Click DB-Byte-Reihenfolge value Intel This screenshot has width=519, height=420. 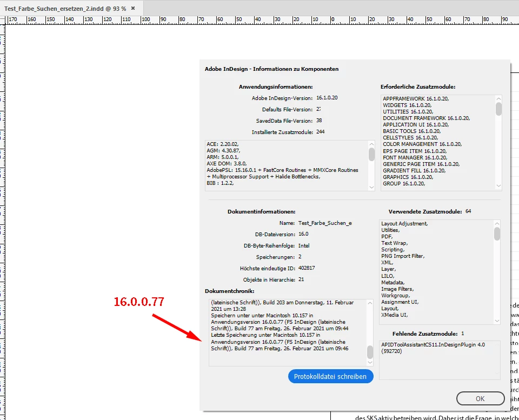tap(304, 246)
